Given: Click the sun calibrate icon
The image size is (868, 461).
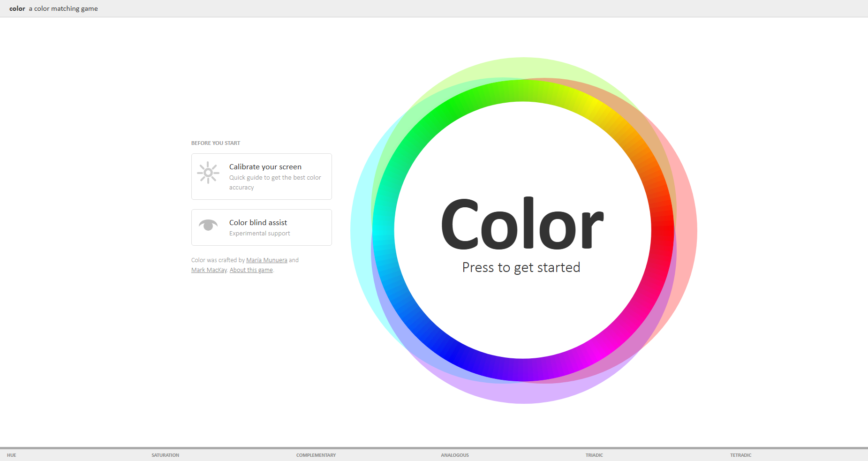Looking at the screenshot, I should coord(208,173).
